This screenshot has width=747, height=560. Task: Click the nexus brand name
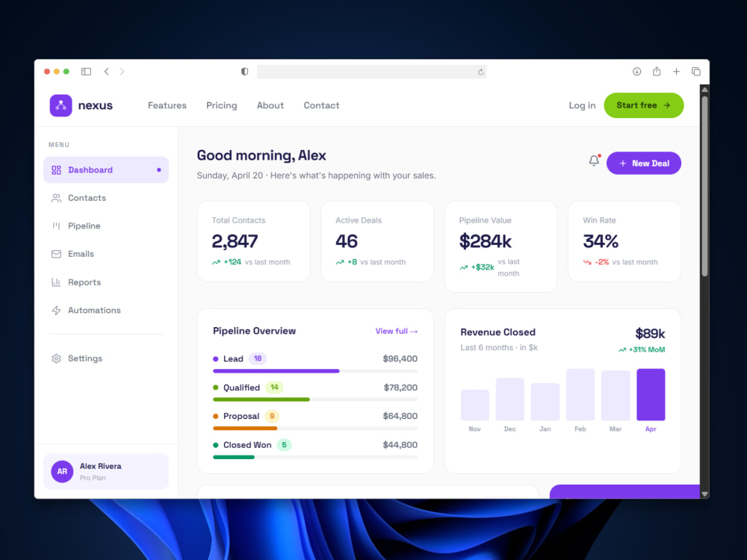point(96,105)
